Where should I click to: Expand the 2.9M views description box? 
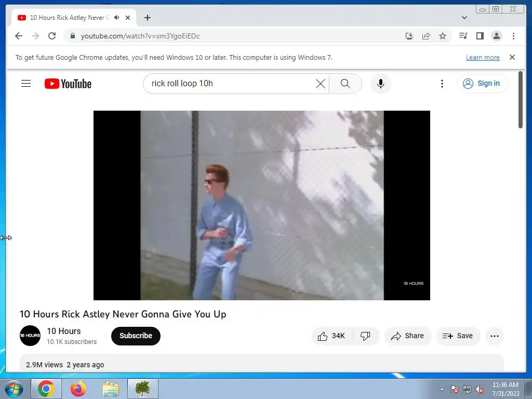262,363
